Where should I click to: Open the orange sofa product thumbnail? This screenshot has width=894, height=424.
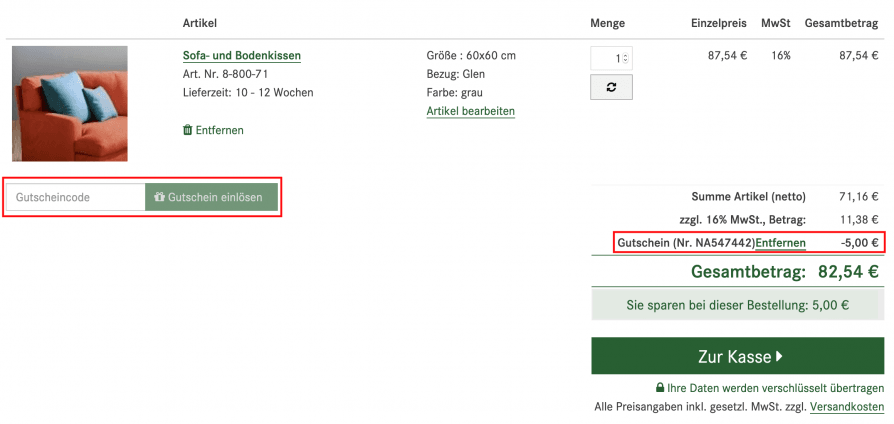[70, 104]
